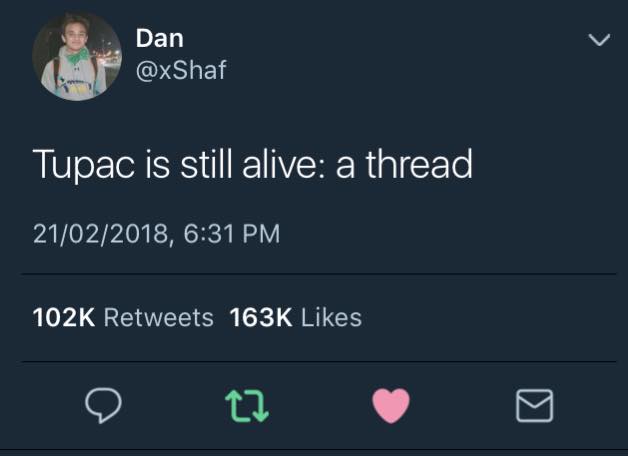Click the 102K retweet count number
The width and height of the screenshot is (628, 456).
click(x=64, y=317)
